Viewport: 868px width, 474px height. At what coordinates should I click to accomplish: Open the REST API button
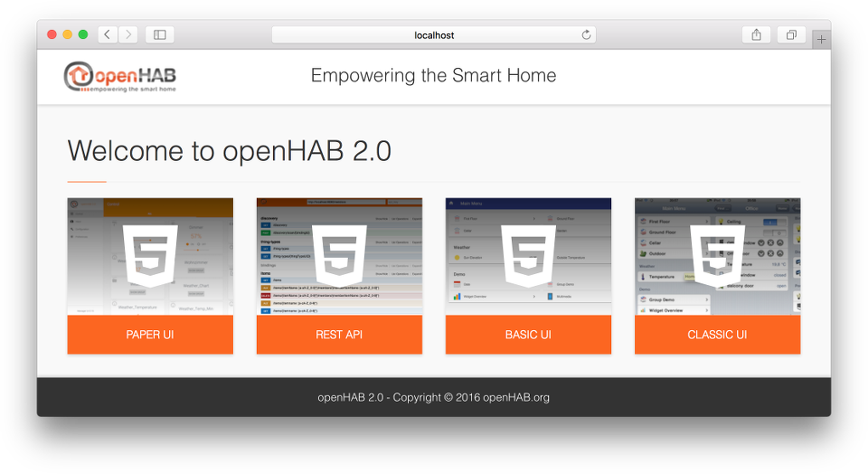click(339, 335)
